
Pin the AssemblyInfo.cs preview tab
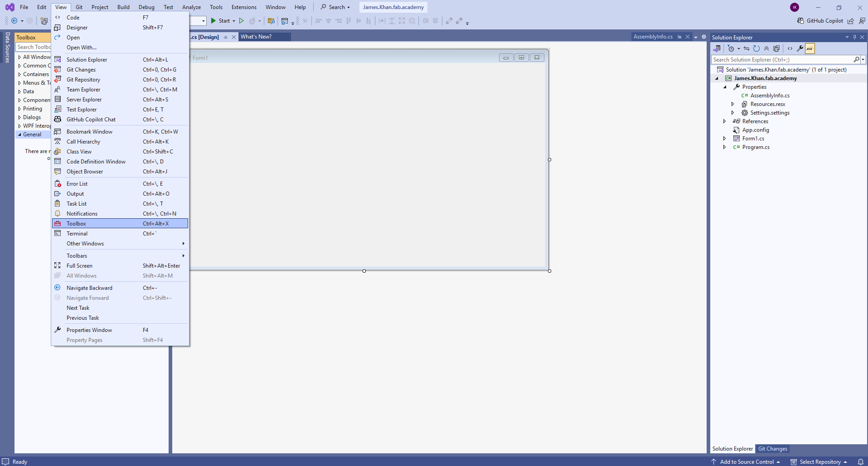pos(679,37)
